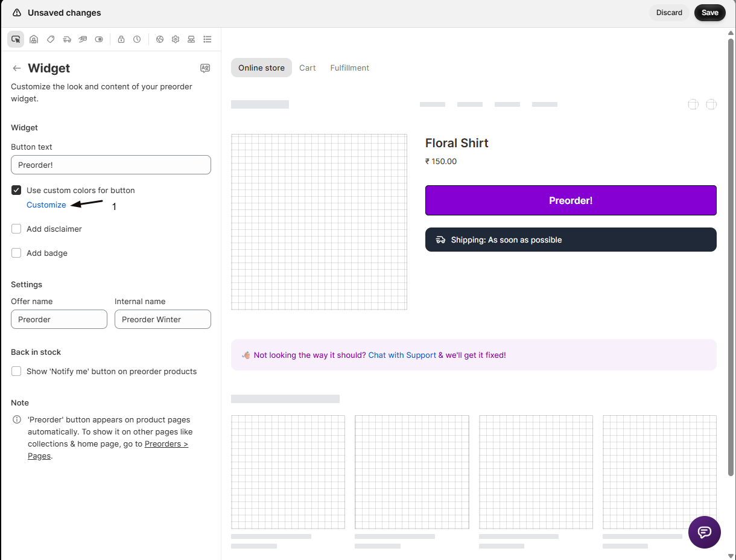This screenshot has height=560, width=736.
Task: Open the gear settings toolbar icon
Action: 176,39
